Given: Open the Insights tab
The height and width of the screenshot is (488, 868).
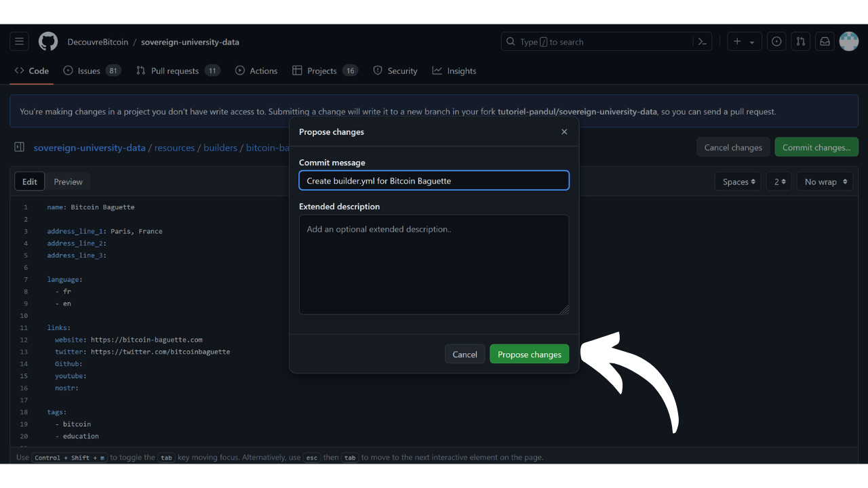Looking at the screenshot, I should [454, 70].
